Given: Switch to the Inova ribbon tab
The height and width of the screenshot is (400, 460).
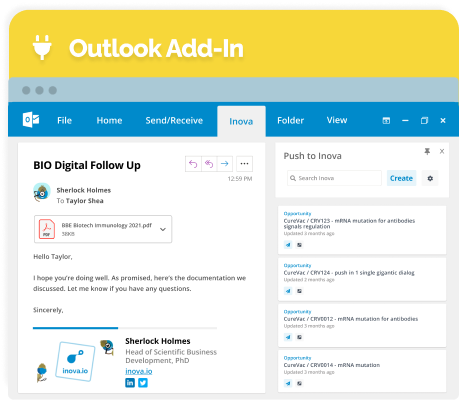Looking at the screenshot, I should [x=241, y=121].
